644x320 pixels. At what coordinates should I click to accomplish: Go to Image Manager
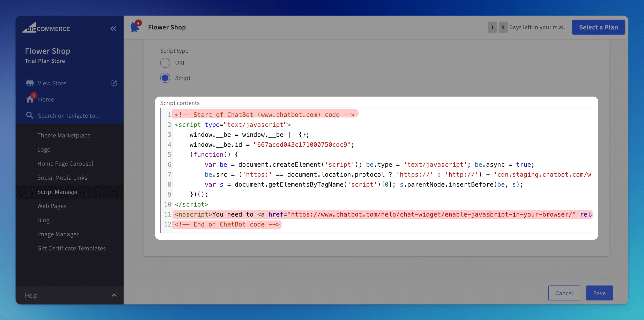(58, 234)
